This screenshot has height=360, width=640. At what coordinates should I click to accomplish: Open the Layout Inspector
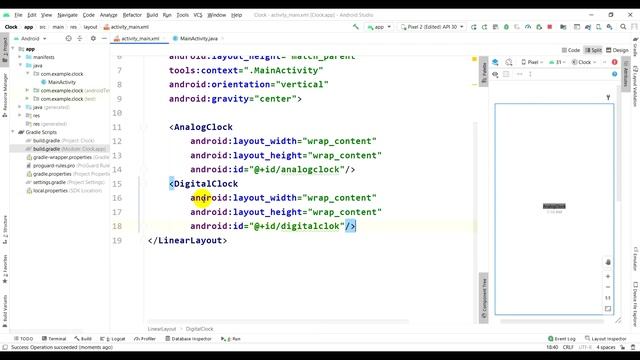click(x=606, y=339)
